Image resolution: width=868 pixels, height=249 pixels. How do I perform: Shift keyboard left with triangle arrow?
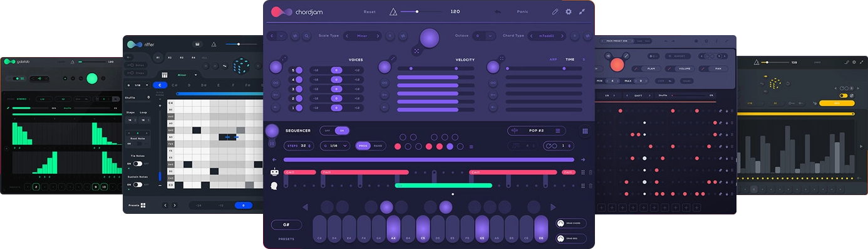(305, 207)
